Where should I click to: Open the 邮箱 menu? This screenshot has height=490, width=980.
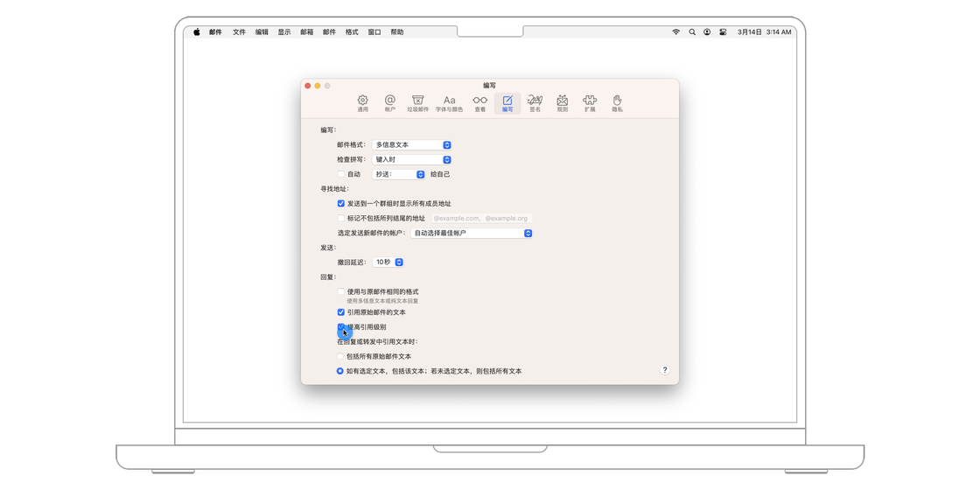pos(307,31)
